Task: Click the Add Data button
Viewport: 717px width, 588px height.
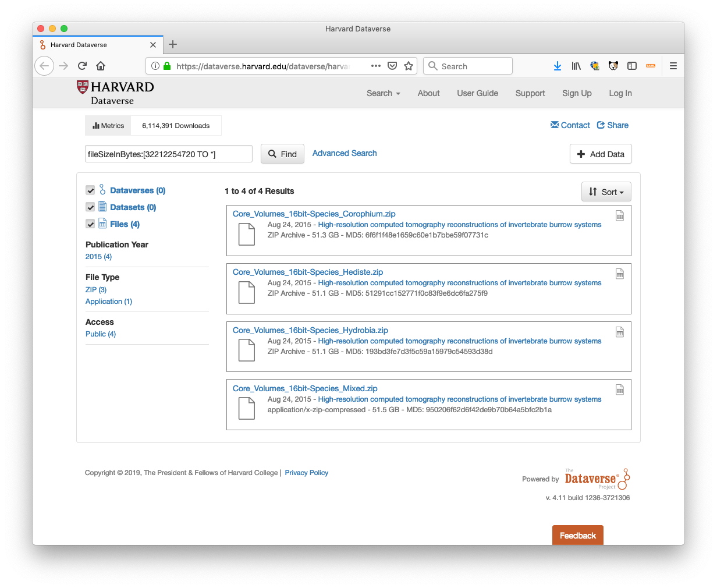Action: pos(601,154)
